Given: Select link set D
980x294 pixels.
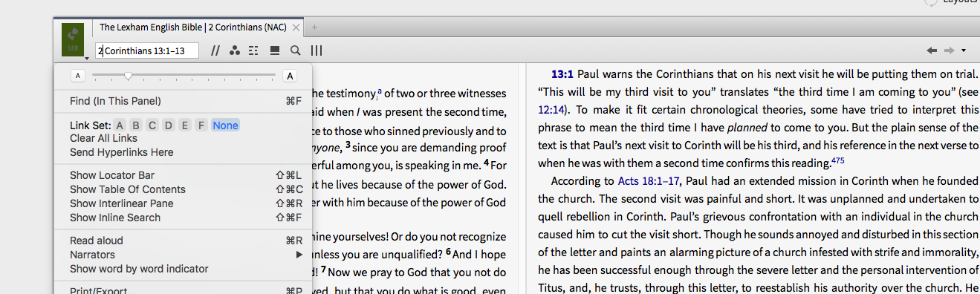Looking at the screenshot, I should coord(169,125).
